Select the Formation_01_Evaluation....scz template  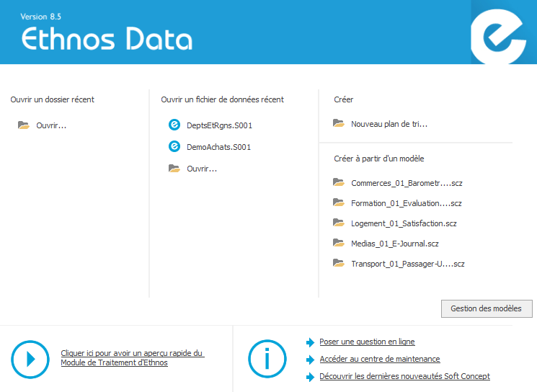tap(407, 203)
